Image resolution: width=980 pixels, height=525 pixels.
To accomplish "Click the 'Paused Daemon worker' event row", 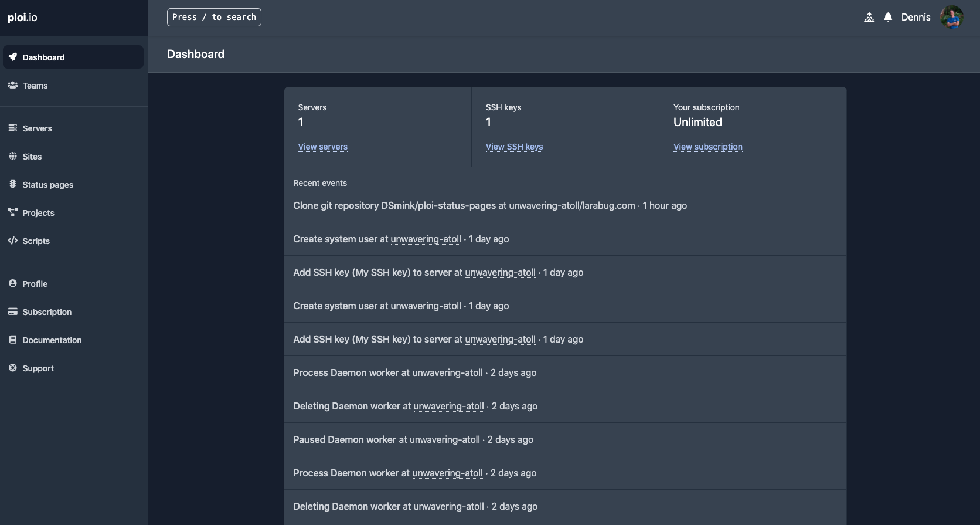I will click(565, 439).
